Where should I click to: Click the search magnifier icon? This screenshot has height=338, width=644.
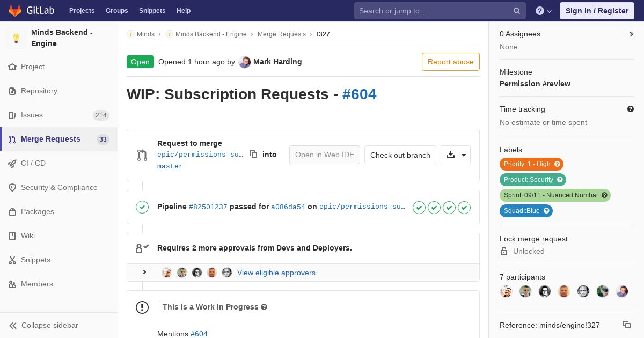click(516, 11)
